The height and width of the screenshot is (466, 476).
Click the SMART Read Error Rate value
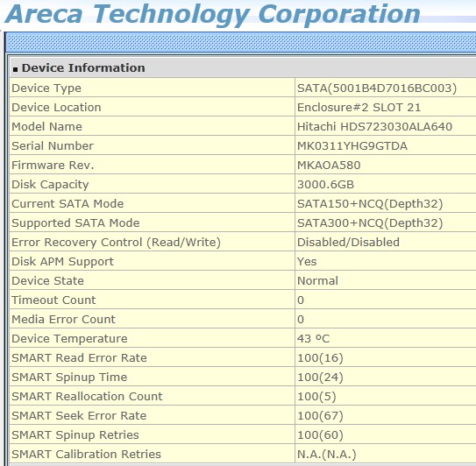coord(320,358)
